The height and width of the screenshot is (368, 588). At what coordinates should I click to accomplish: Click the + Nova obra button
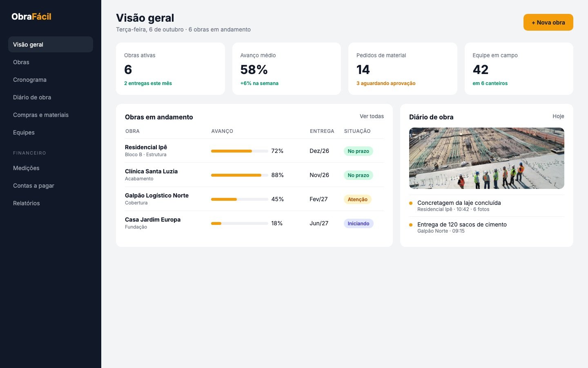[548, 22]
